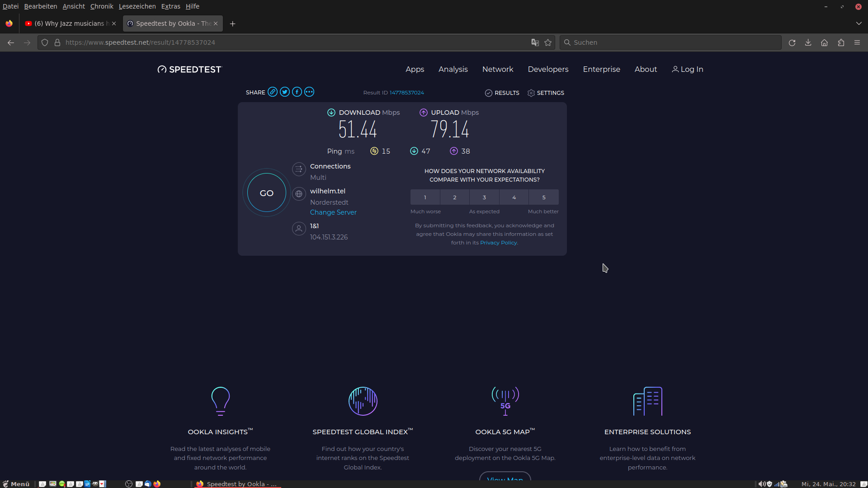Open the downloads panel
This screenshot has width=868, height=488.
(x=808, y=42)
